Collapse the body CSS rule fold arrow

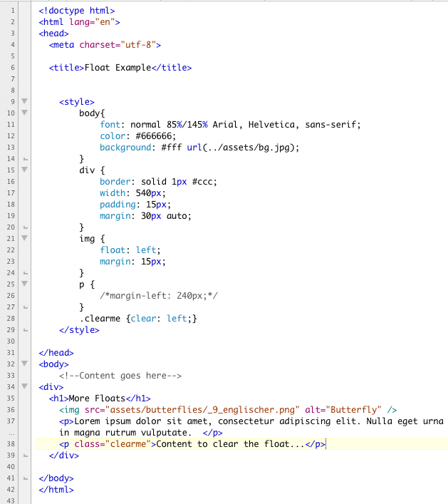(25, 113)
